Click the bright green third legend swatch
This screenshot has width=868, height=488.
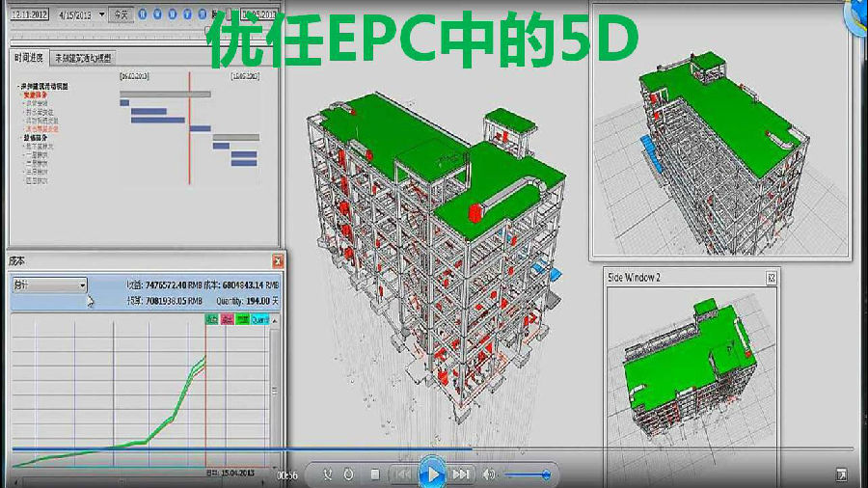242,319
